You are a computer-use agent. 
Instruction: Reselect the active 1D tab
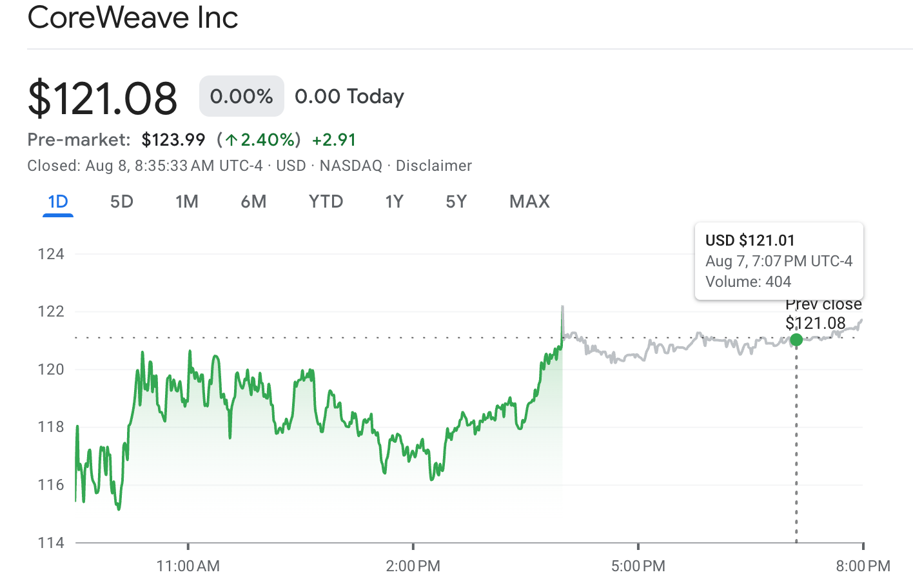(x=57, y=201)
